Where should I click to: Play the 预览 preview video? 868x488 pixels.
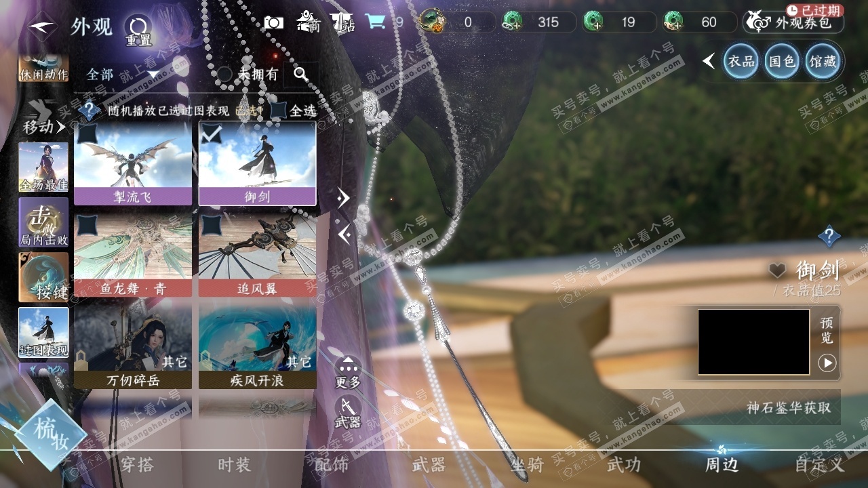point(827,363)
